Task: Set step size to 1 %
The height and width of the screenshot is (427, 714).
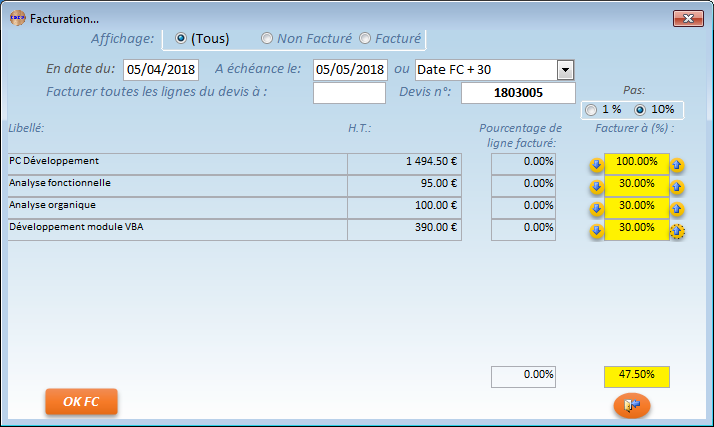Action: (592, 109)
